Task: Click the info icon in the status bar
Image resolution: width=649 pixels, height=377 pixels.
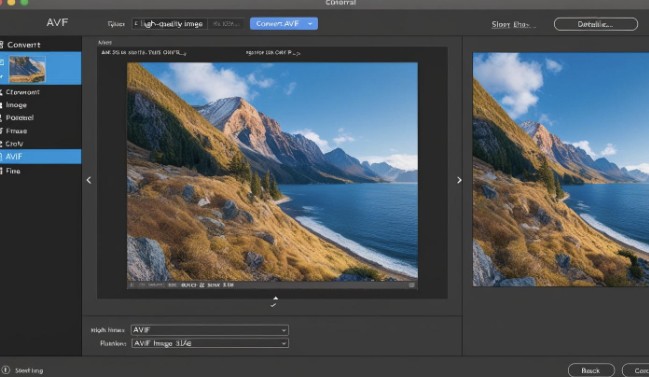Action: coord(5,370)
